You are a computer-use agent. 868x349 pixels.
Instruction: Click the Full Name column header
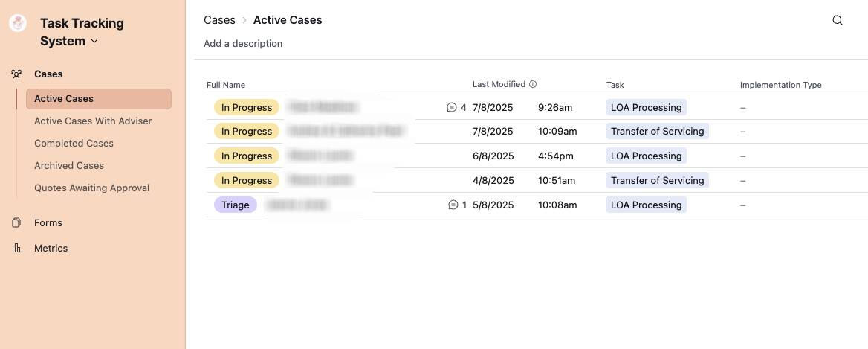click(x=226, y=85)
